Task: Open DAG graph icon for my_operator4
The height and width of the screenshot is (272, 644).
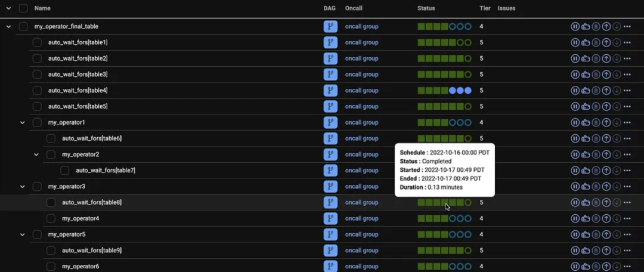Action: pos(330,218)
